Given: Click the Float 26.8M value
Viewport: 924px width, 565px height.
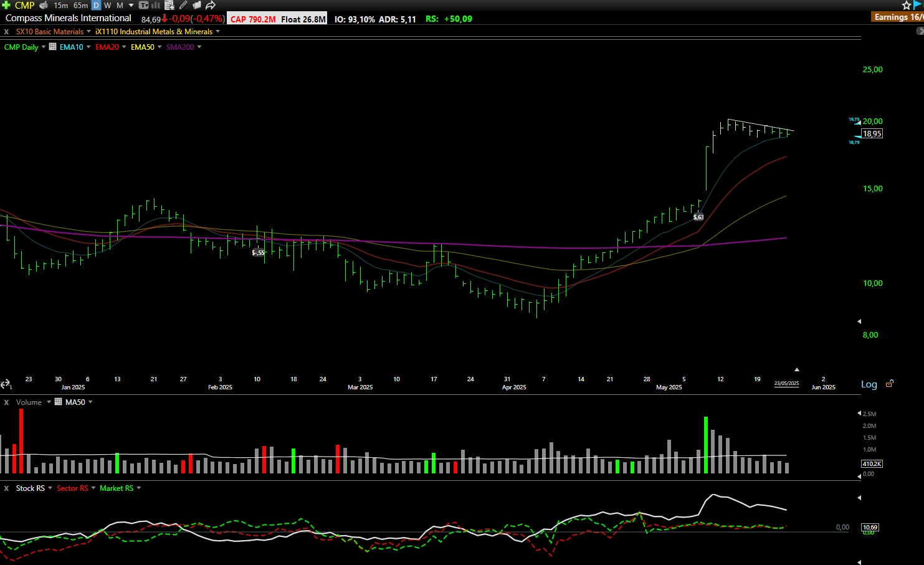Looking at the screenshot, I should tap(303, 19).
